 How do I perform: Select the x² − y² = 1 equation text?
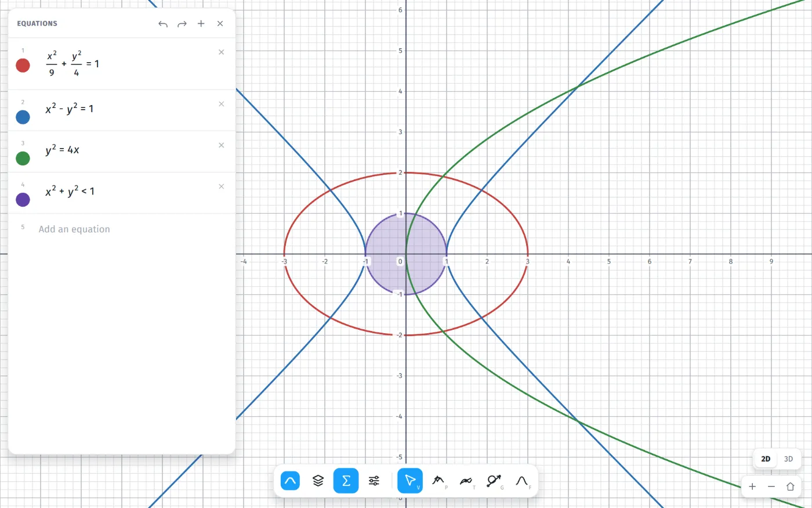pyautogui.click(x=70, y=108)
